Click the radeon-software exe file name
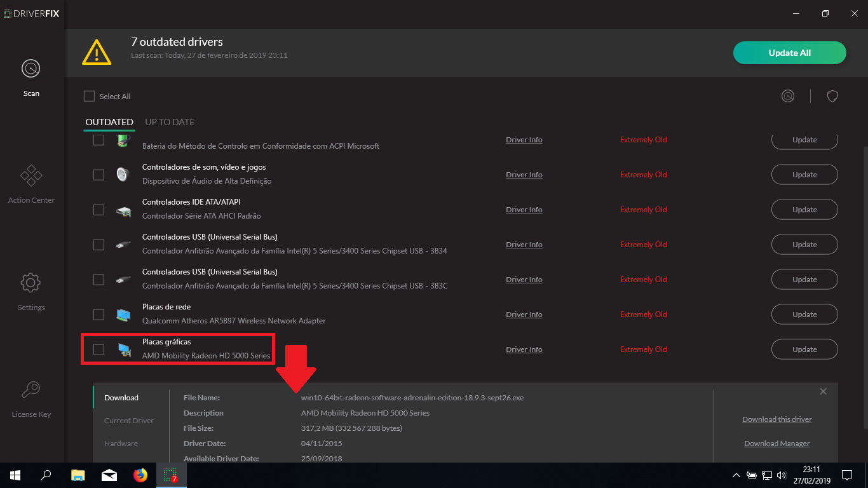The width and height of the screenshot is (868, 488). 412,398
